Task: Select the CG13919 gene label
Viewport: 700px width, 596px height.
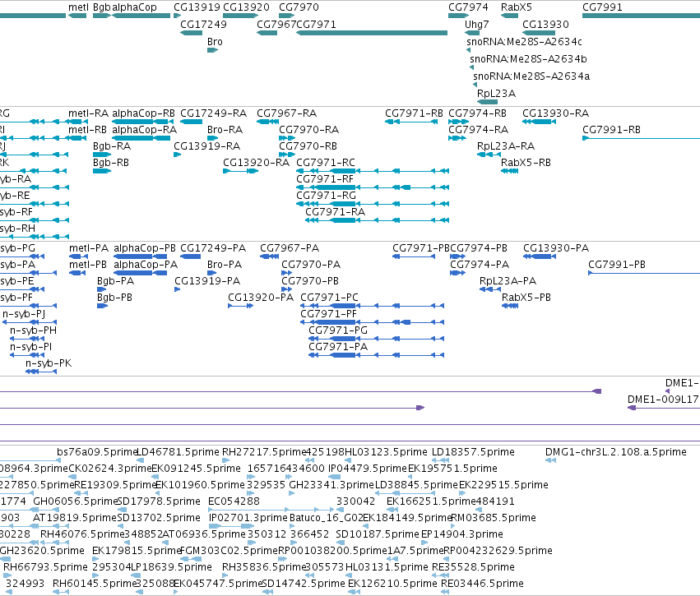Action: [x=197, y=7]
